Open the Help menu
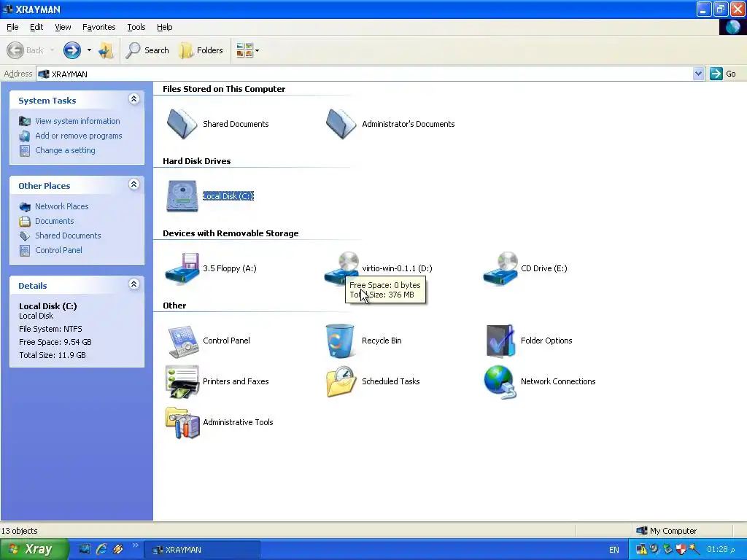The width and height of the screenshot is (747, 560). (x=164, y=27)
